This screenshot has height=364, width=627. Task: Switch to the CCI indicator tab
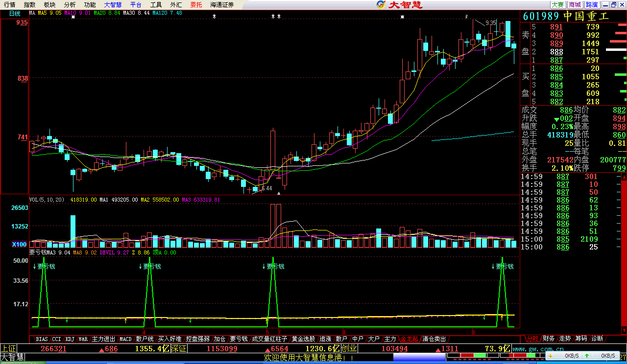click(57, 339)
